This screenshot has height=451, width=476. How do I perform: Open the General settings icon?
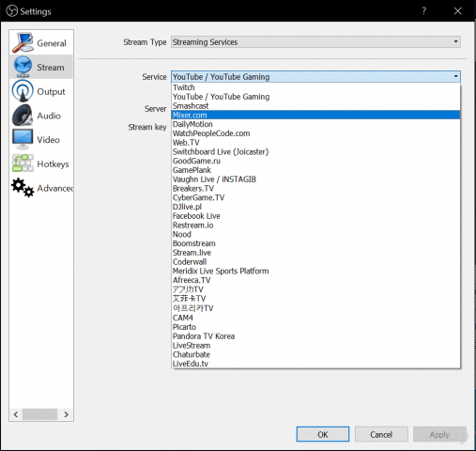[x=23, y=42]
